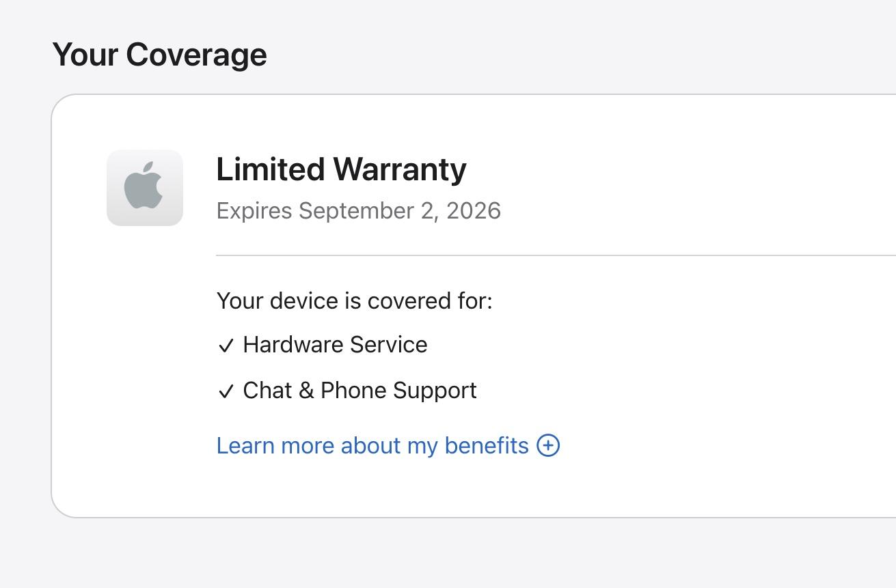Open the Learn more about my benefits link

pos(372,445)
